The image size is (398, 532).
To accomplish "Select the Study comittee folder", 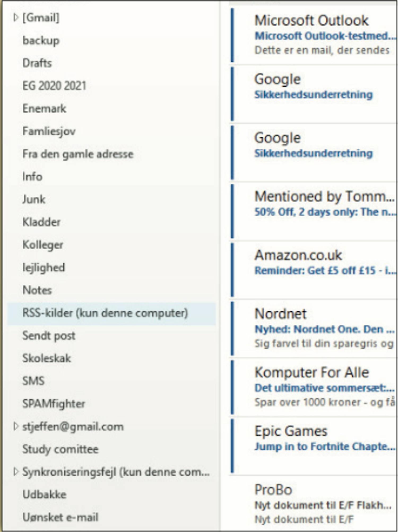I will (60, 449).
